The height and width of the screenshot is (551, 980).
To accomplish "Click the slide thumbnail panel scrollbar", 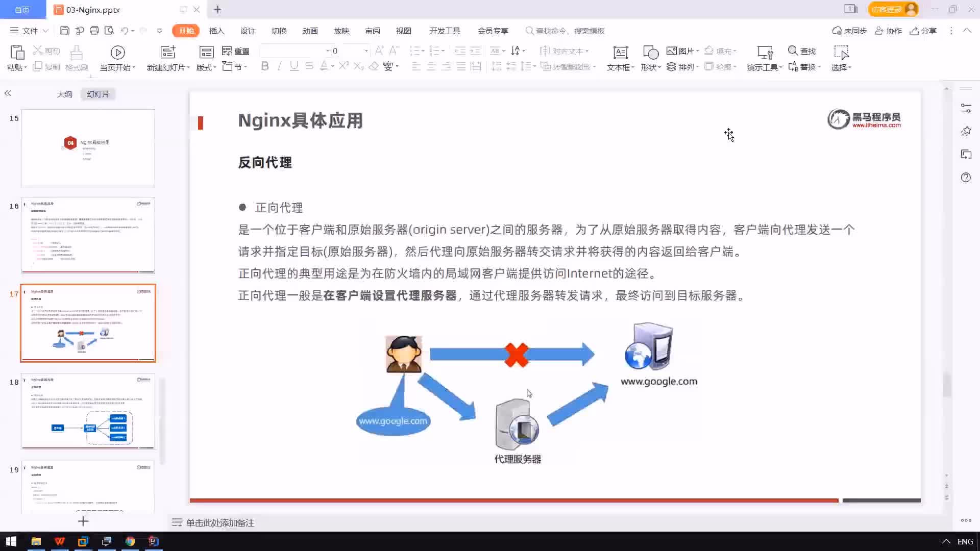I will (x=162, y=421).
